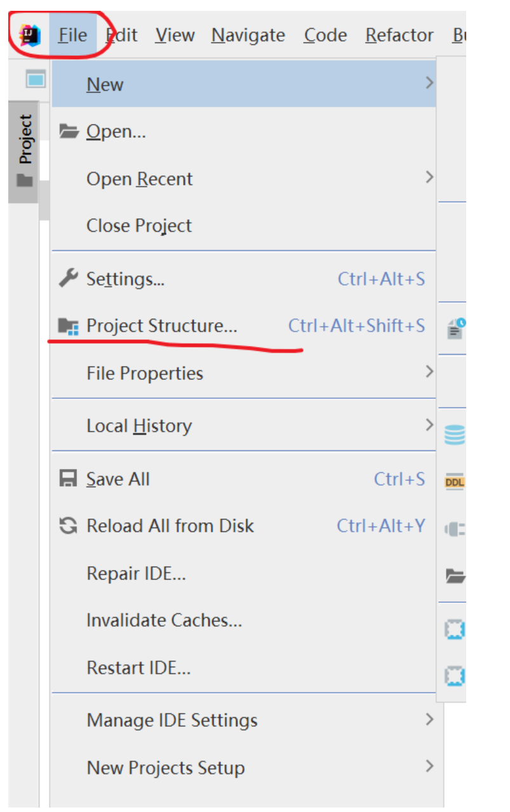Open the Edit menu
The image size is (510, 812).
tap(121, 35)
